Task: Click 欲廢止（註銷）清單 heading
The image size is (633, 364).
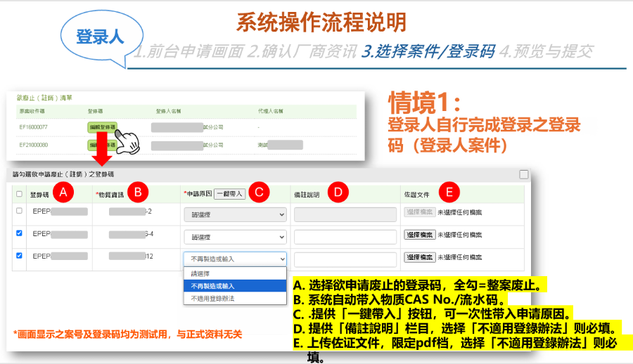Action: (44, 98)
